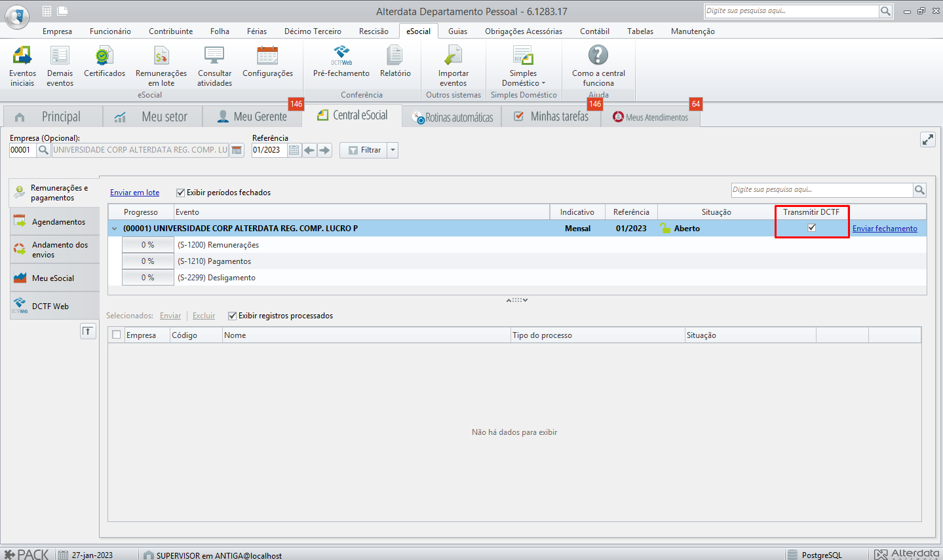Viewport: 943px width, 560px height.
Task: Select Meu eSocial side panel
Action: [x=54, y=278]
